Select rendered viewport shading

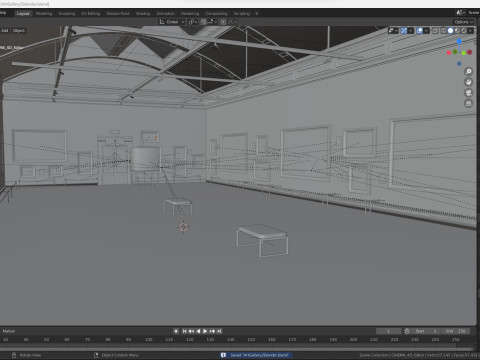[x=464, y=31]
